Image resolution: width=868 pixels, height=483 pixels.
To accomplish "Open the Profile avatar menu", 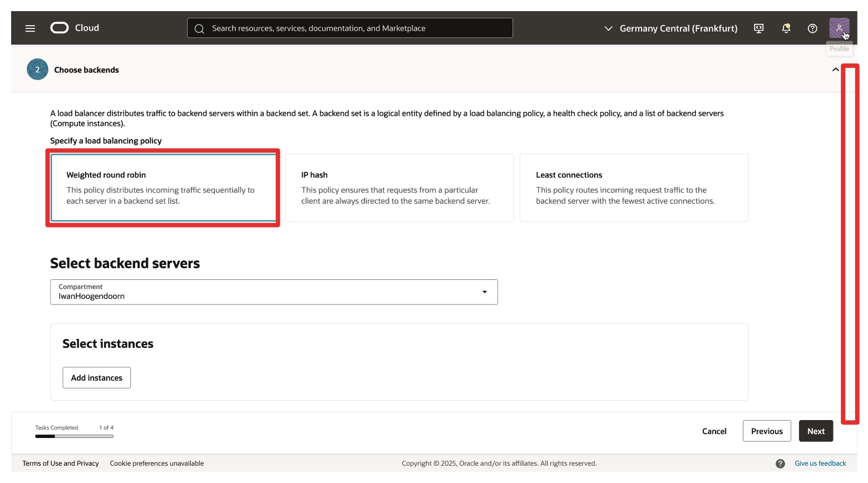I will 839,28.
